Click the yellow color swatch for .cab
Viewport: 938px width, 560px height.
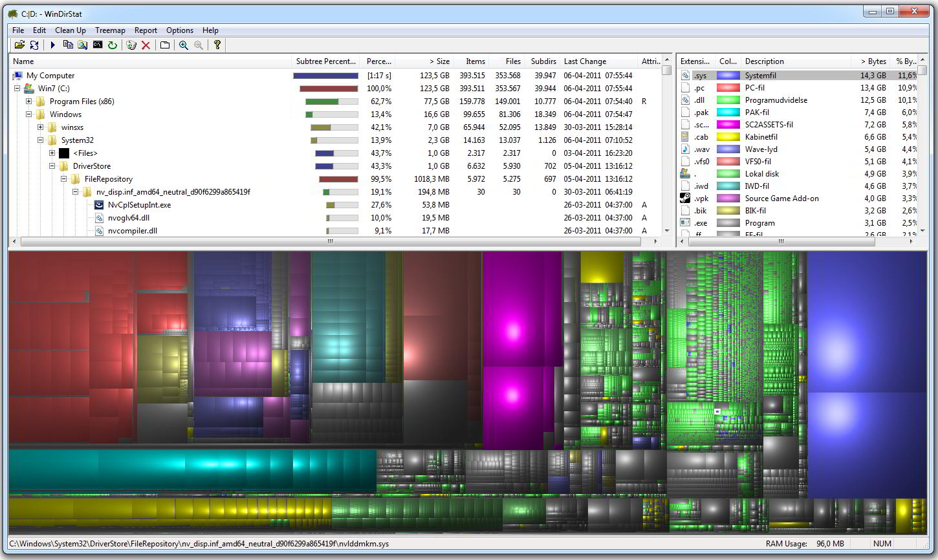coord(728,137)
